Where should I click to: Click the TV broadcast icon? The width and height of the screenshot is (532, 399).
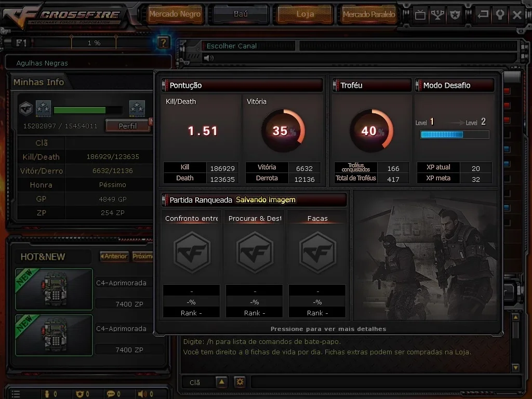420,15
